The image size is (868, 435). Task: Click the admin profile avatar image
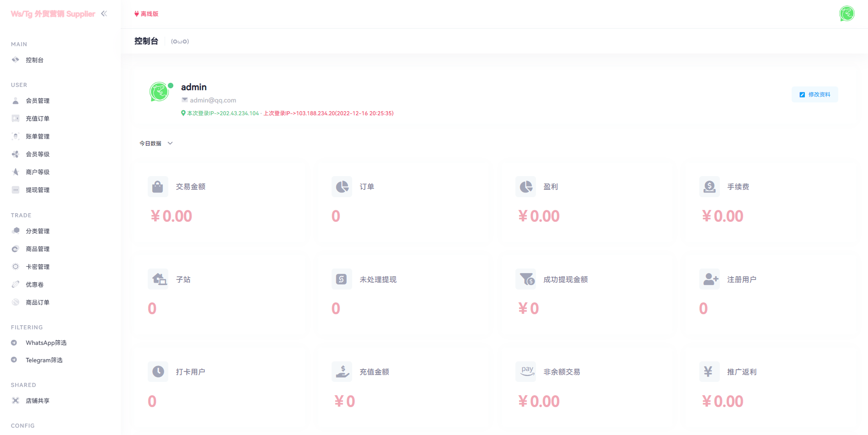click(x=159, y=92)
